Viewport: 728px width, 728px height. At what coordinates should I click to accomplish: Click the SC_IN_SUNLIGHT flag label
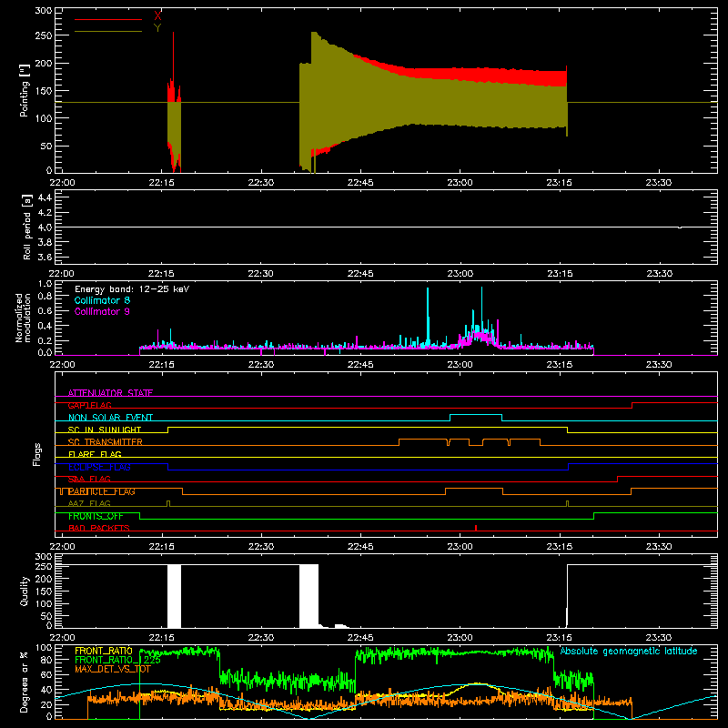[x=105, y=430]
